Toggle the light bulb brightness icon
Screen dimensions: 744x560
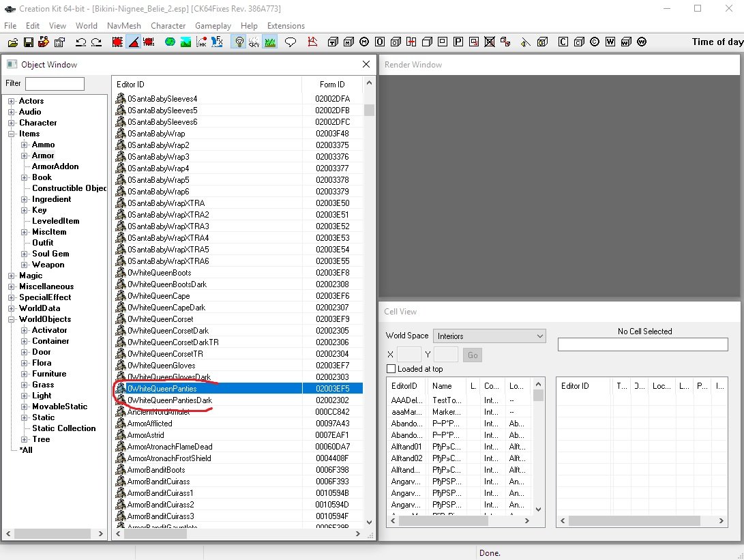239,42
